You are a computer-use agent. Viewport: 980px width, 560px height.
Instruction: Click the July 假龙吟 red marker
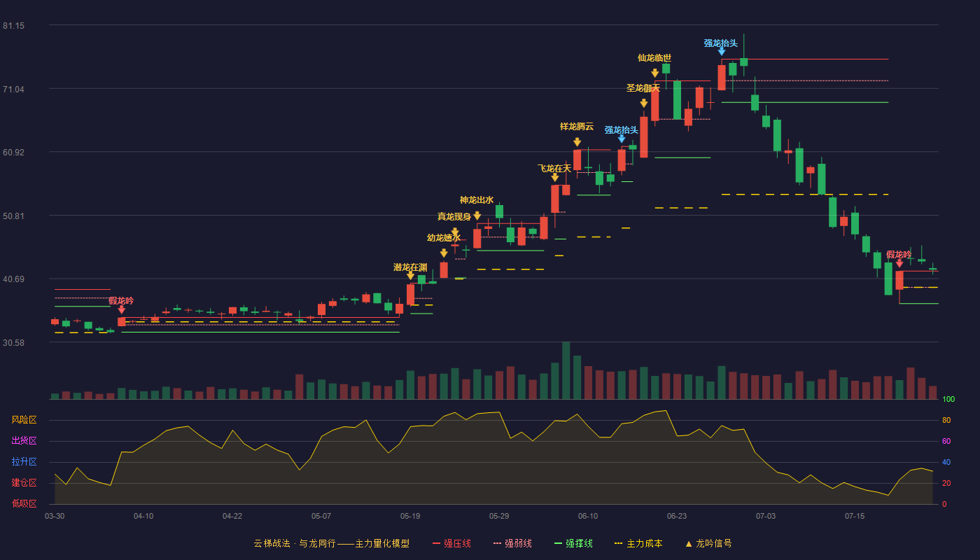899,263
